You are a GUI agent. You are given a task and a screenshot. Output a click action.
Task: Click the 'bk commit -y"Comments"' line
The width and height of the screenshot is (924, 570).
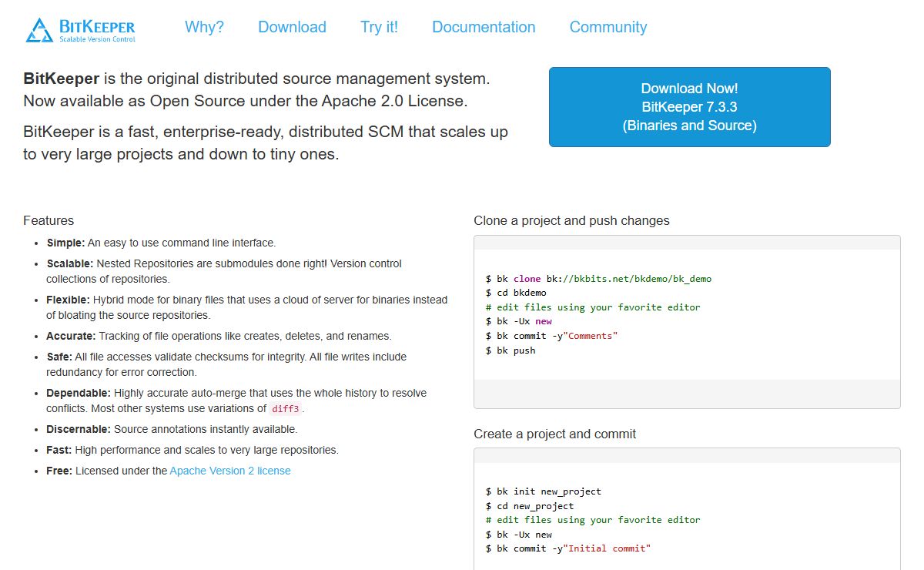[x=551, y=336]
